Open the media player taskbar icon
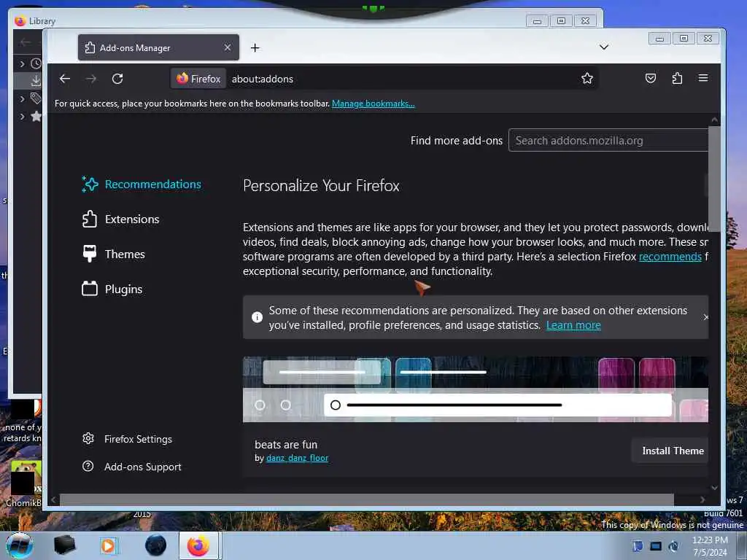The height and width of the screenshot is (560, 747). tap(108, 545)
